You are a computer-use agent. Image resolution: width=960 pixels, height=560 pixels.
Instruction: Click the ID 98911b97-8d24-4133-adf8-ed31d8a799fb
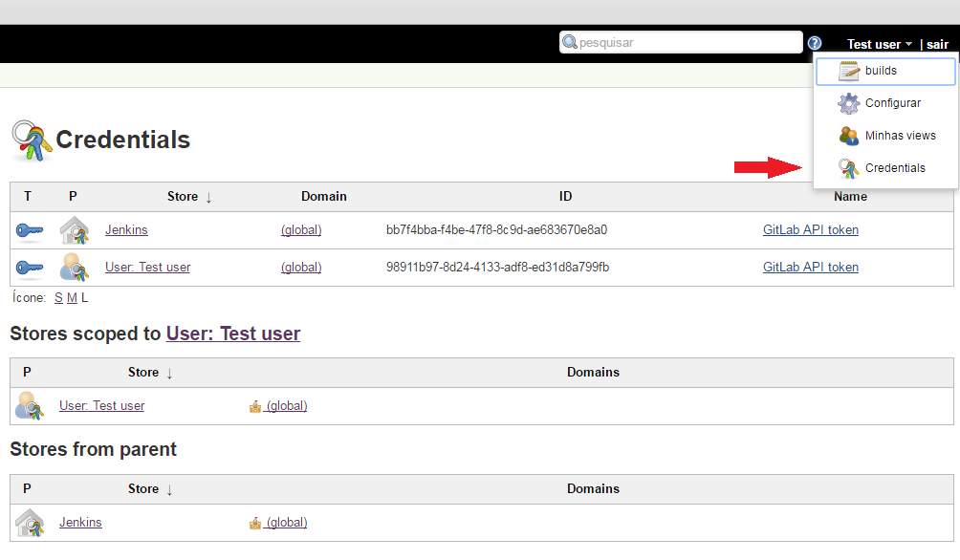coord(498,267)
